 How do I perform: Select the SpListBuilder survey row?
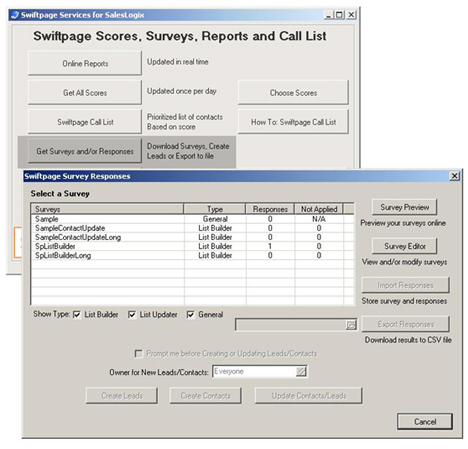pyautogui.click(x=192, y=246)
